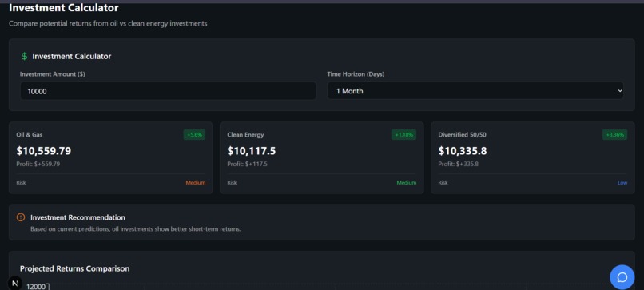Click the +1.18% badge on Clean Energy
This screenshot has height=290, width=644.
click(403, 135)
